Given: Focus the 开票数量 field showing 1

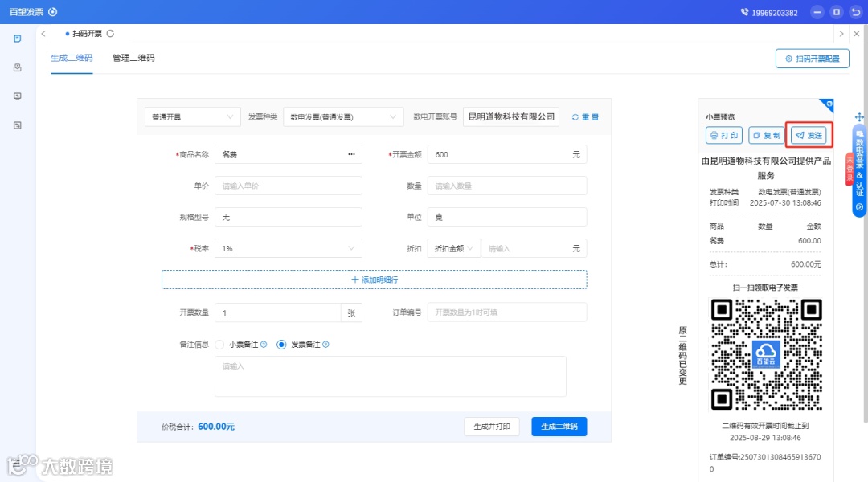Looking at the screenshot, I should tap(278, 312).
